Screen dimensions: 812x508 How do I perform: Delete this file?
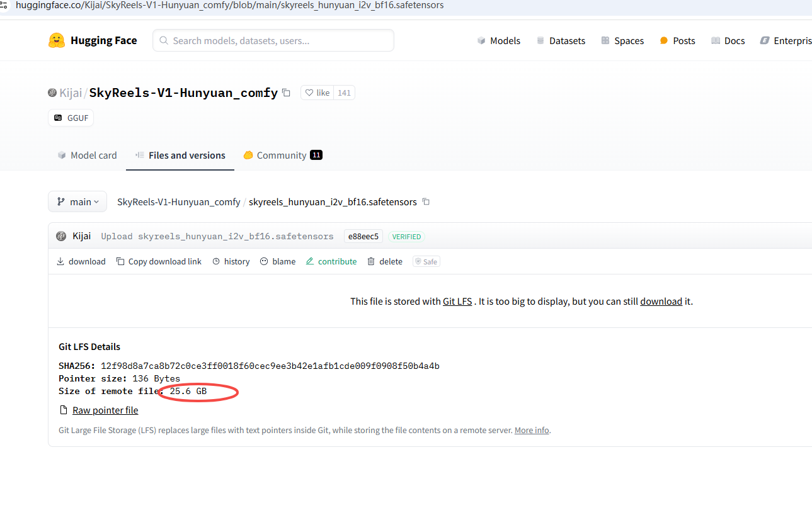point(385,261)
